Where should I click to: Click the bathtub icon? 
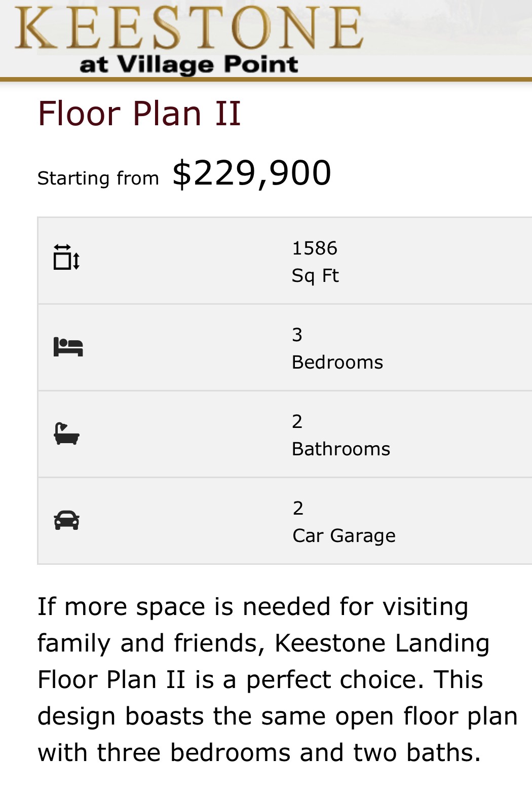click(x=67, y=434)
